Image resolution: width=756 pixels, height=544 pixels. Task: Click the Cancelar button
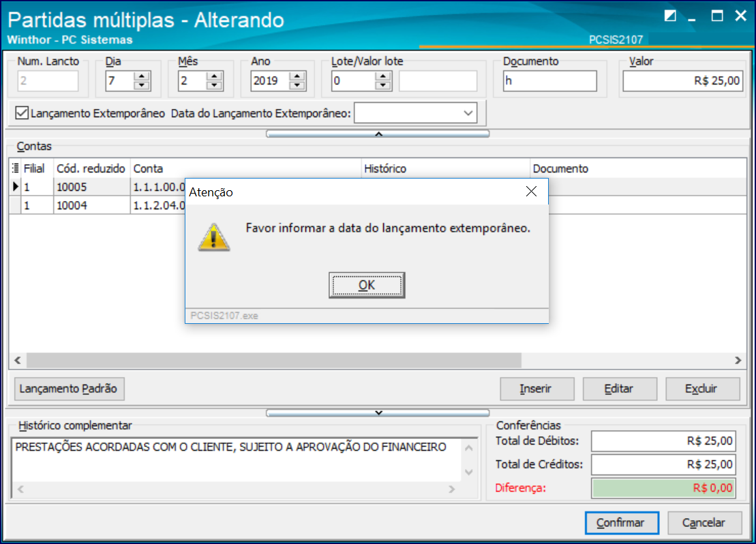click(704, 523)
